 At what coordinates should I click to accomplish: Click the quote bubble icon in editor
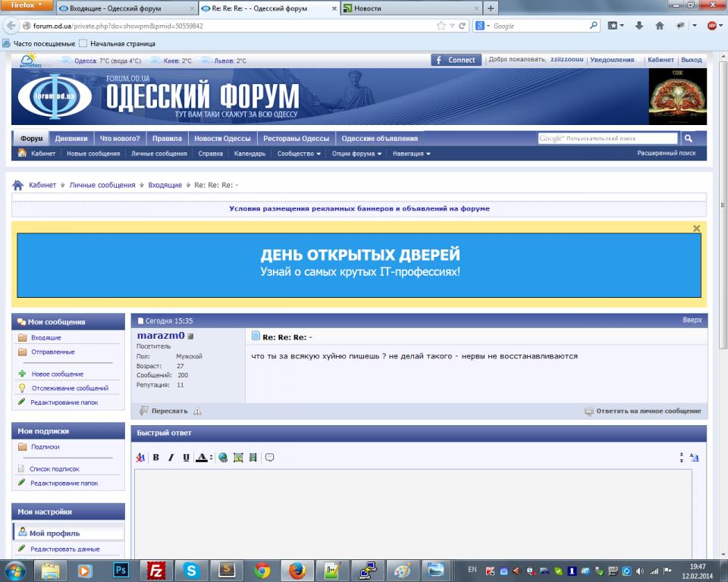(269, 458)
